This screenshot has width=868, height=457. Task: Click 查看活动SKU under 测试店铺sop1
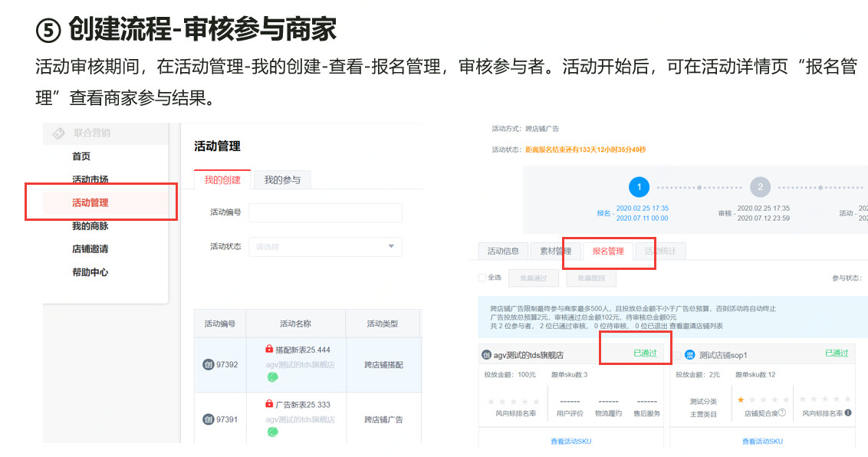762,441
